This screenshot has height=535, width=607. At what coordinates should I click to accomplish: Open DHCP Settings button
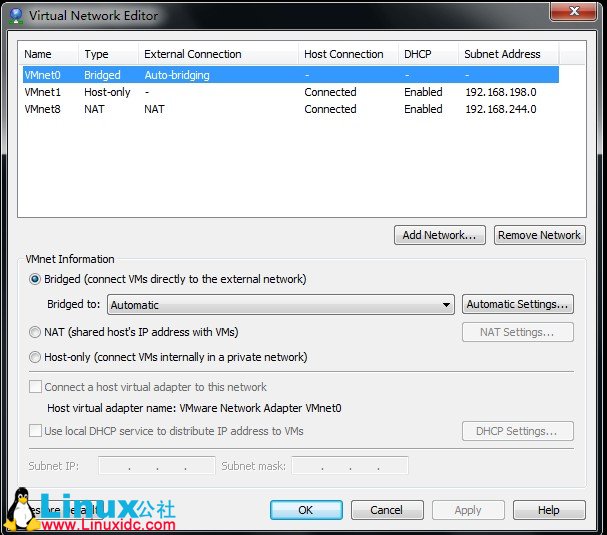click(x=518, y=431)
